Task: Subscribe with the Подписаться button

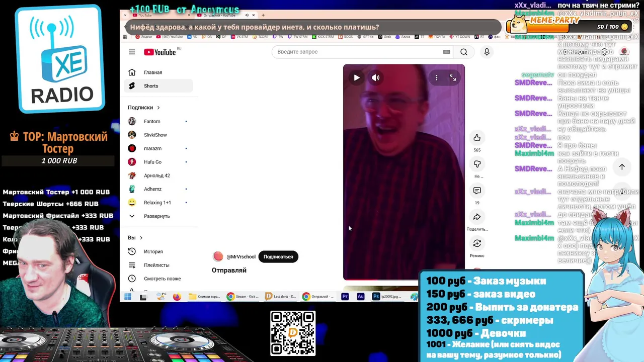Action: (x=278, y=257)
